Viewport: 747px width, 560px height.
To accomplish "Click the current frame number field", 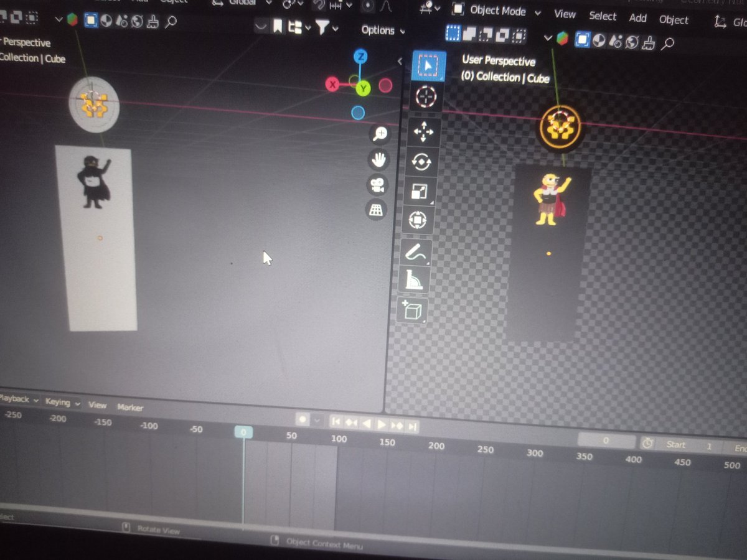I will [x=606, y=441].
